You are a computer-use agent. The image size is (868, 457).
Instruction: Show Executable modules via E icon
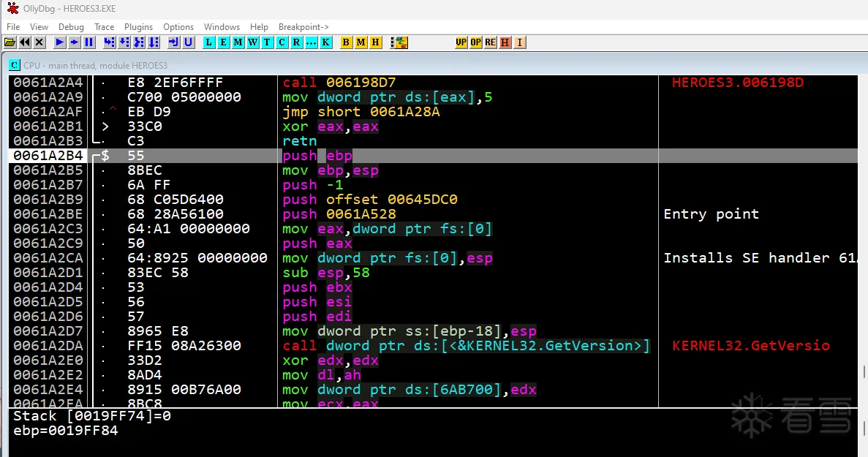click(x=224, y=42)
